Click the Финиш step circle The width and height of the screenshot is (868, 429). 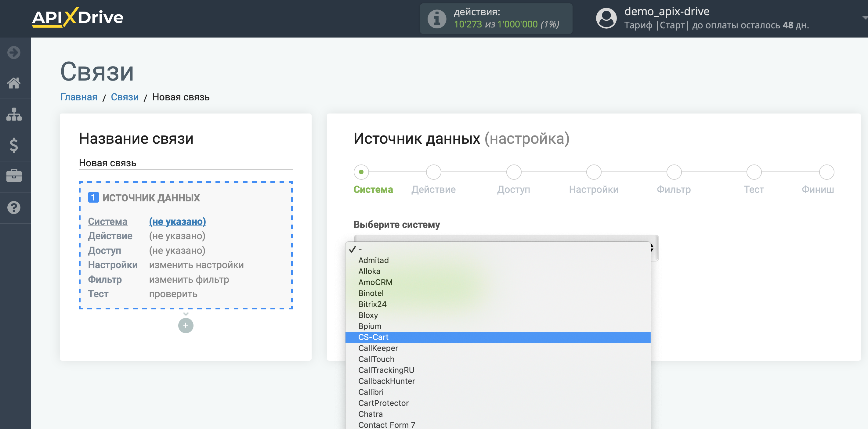[x=826, y=172]
